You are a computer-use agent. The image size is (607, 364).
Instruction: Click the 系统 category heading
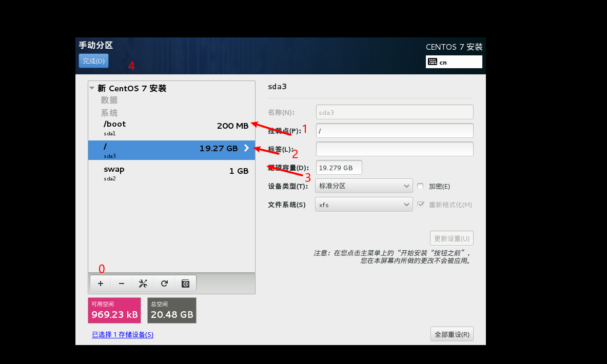(109, 113)
